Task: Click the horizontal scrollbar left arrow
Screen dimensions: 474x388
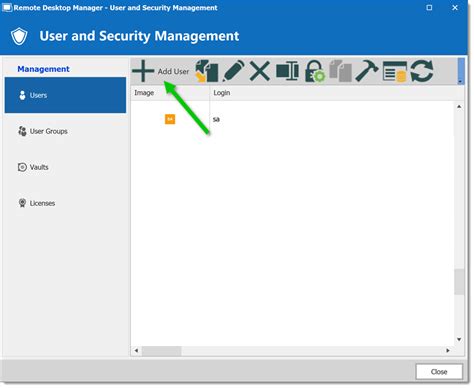Action: (x=136, y=350)
